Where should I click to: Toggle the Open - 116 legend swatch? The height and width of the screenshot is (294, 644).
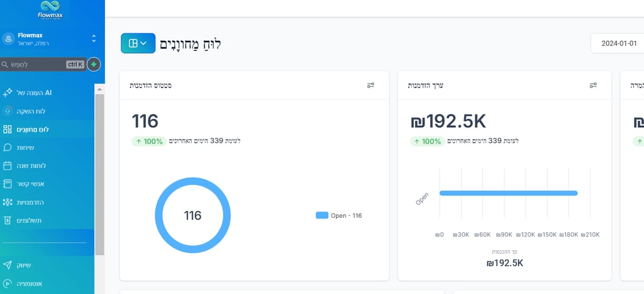click(322, 215)
